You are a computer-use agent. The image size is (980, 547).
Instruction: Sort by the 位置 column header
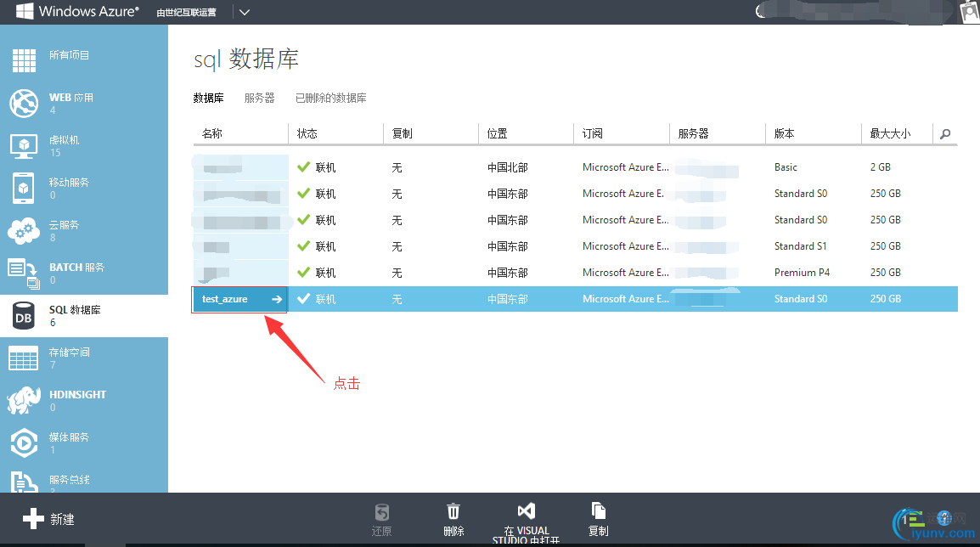[x=498, y=134]
